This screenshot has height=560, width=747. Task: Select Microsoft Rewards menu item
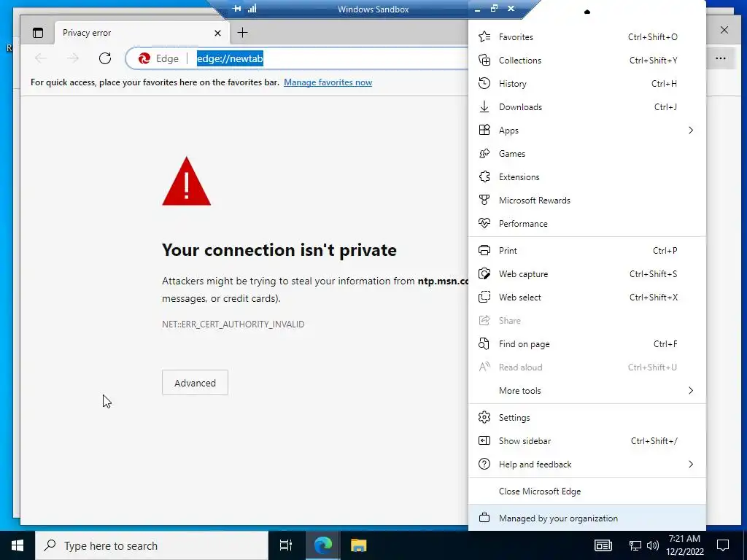tap(587, 200)
